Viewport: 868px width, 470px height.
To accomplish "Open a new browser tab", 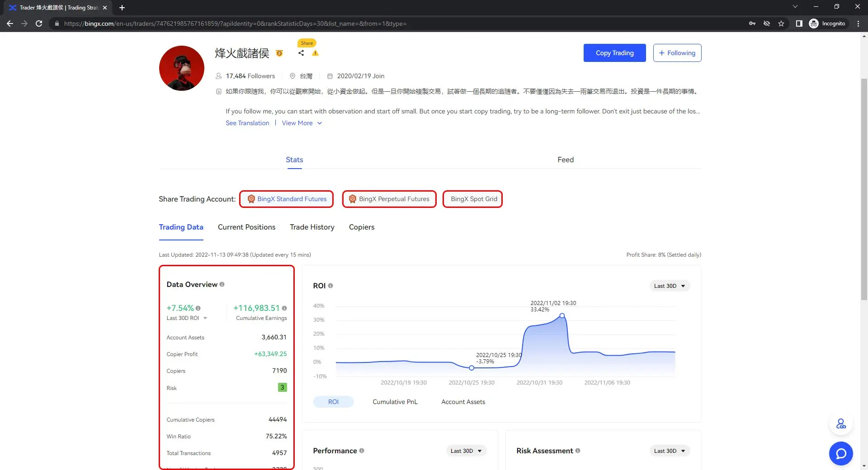I will (122, 8).
